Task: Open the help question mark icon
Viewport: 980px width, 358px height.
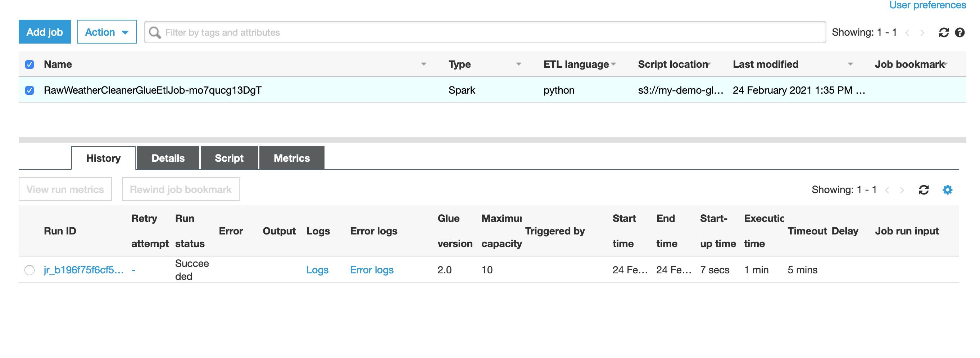Action: coord(960,32)
